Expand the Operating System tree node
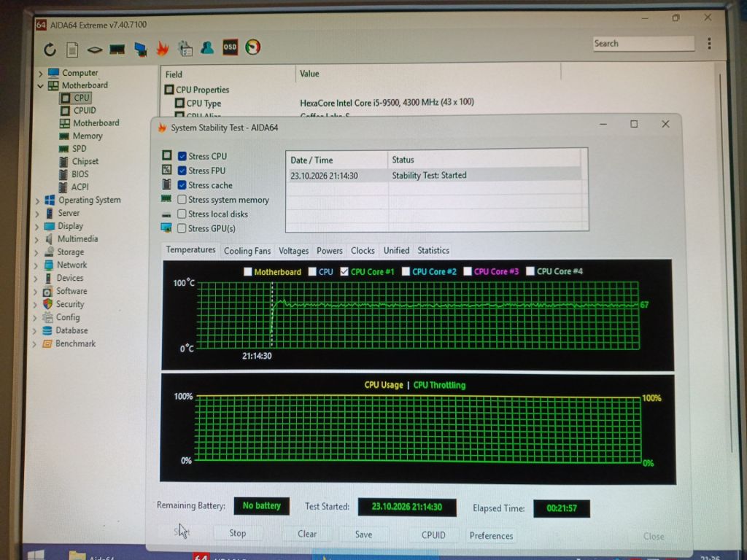Viewport: 747px width, 560px height. (x=36, y=201)
